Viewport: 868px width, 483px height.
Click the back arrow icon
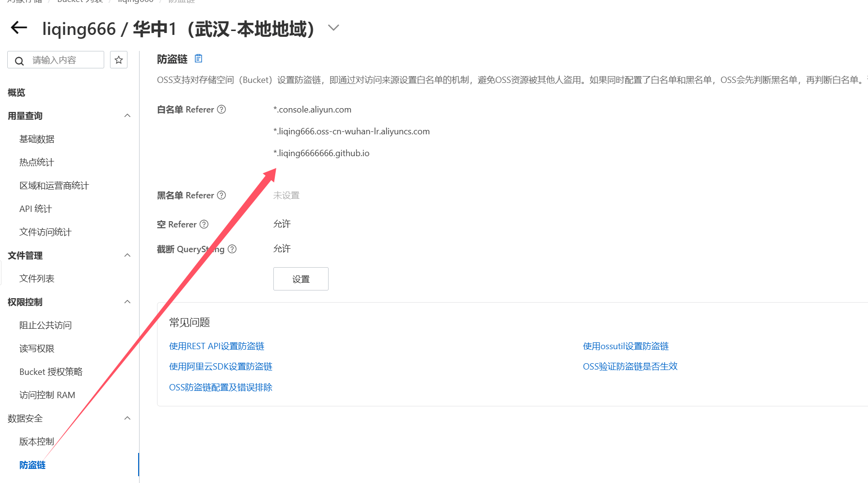(x=19, y=28)
